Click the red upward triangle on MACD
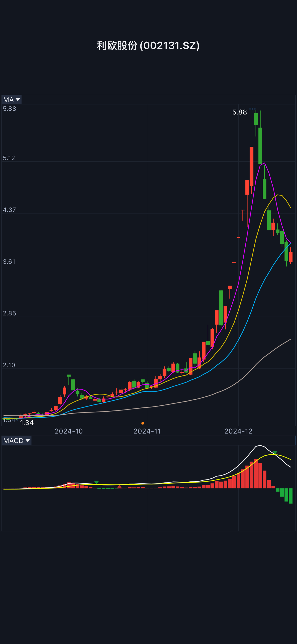The image size is (297, 644). coord(119,486)
